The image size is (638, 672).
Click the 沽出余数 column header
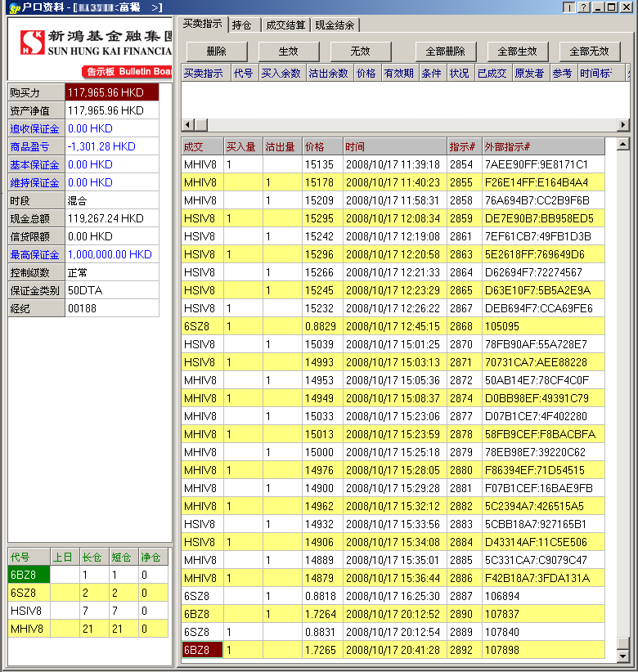point(330,74)
